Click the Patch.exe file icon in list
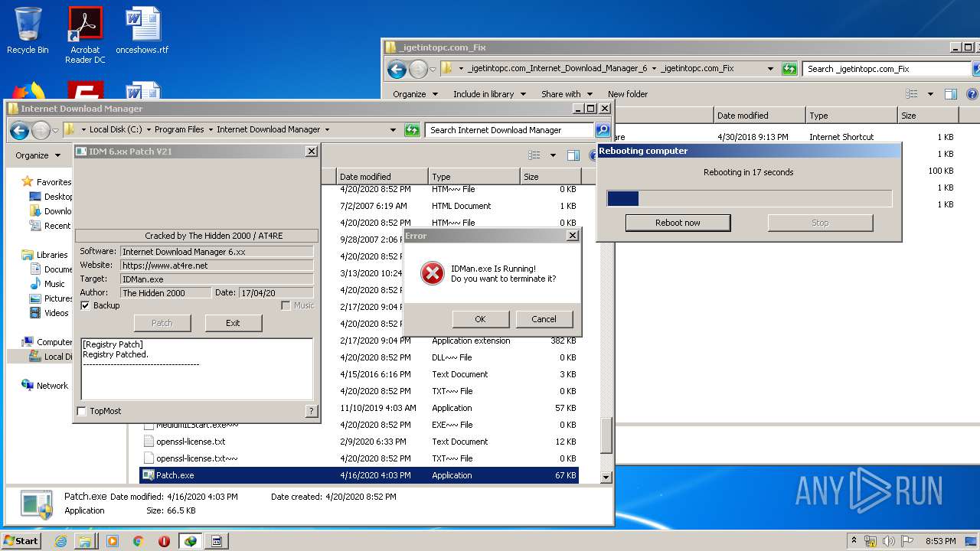Image resolution: width=980 pixels, height=551 pixels. 149,475
